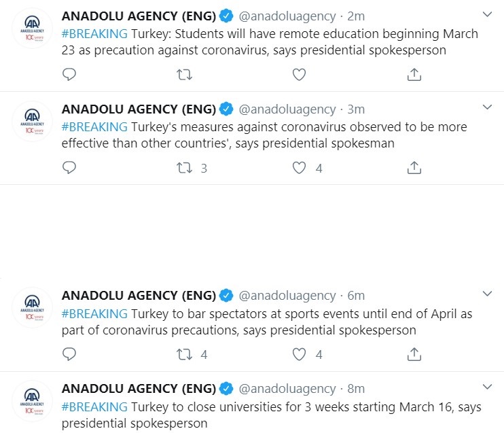Retweet the sports spectators tweet
This screenshot has height=433, width=504.
[184, 354]
